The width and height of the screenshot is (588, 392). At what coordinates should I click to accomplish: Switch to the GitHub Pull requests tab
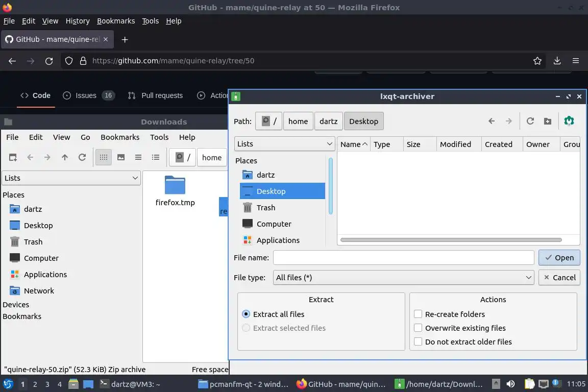(155, 95)
